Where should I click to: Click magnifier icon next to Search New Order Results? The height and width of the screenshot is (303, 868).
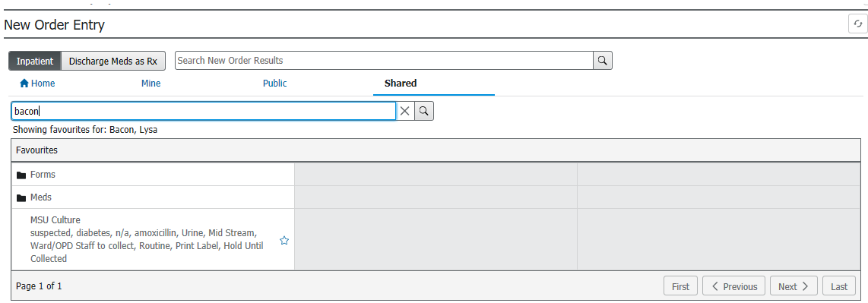click(602, 60)
